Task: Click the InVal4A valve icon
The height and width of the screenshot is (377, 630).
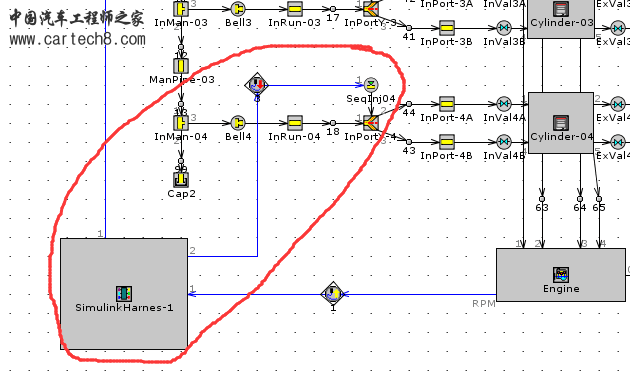Action: 504,104
